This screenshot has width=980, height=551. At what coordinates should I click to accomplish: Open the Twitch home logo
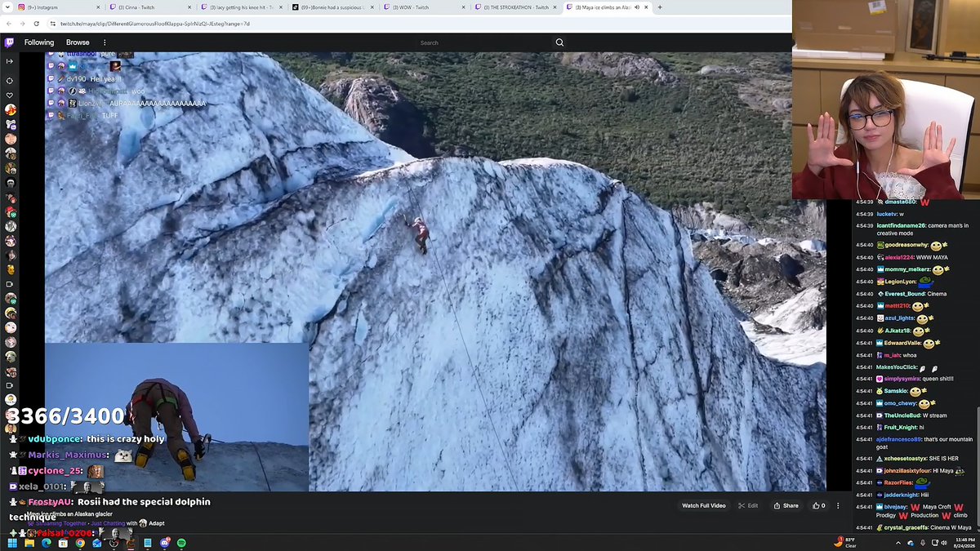pos(9,42)
